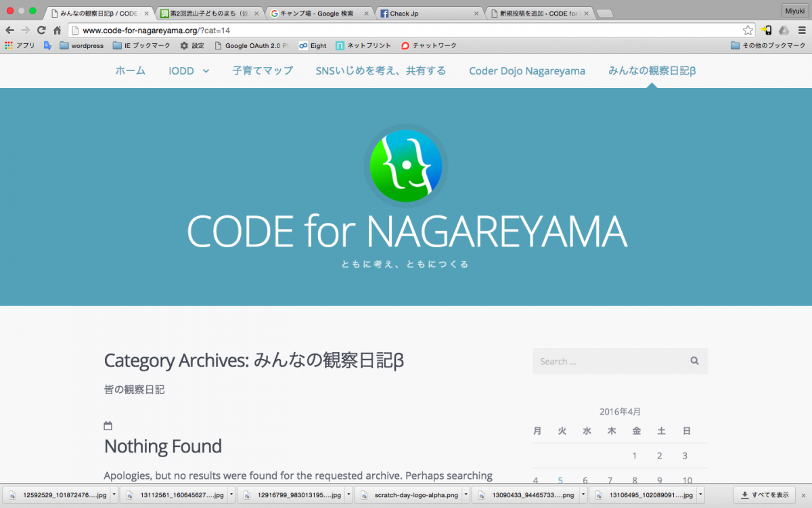Open the Chrome hamburger menu
The height and width of the screenshot is (508, 812).
pyautogui.click(x=802, y=30)
